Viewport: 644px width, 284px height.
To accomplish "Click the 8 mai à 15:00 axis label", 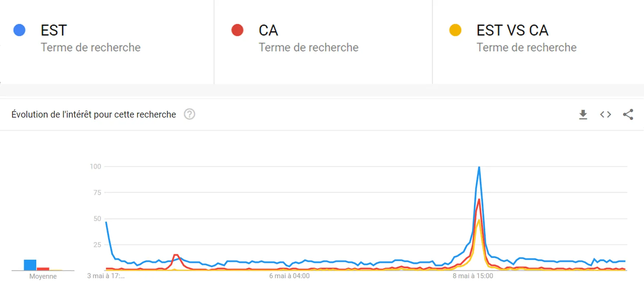I will pos(473,276).
